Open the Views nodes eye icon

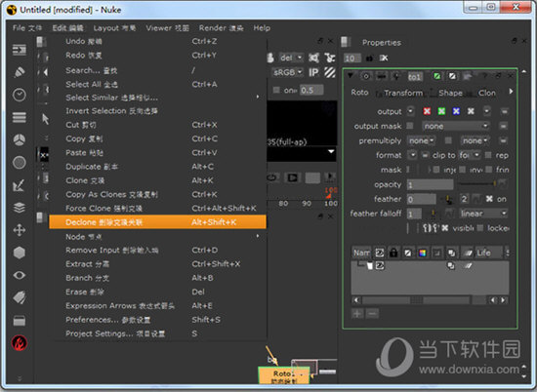coord(20,275)
